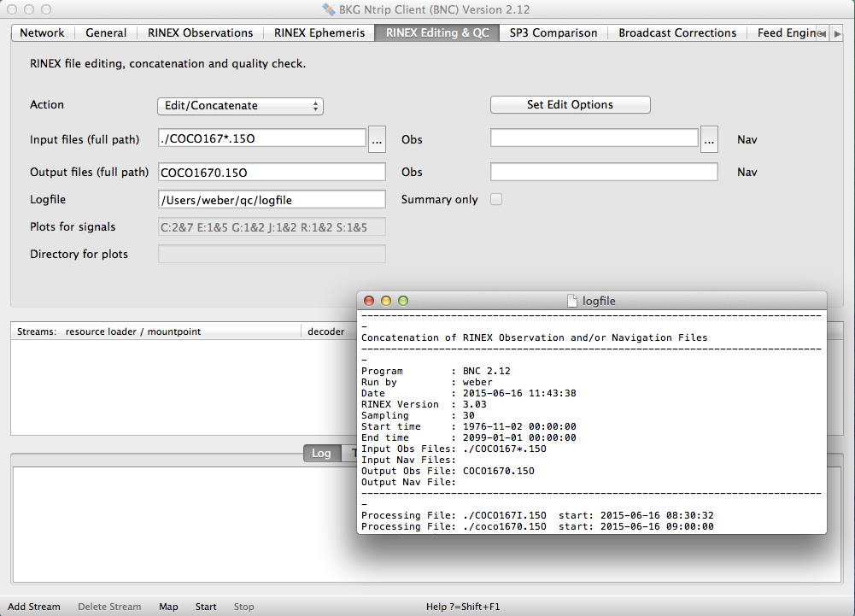Screen dimensions: 855x616
Task: Open the file browser next to the Obs field
Action: click(709, 138)
